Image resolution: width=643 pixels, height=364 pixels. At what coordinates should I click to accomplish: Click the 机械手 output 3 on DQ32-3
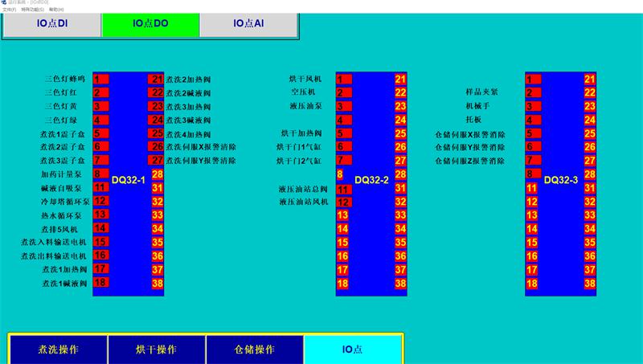(x=533, y=106)
